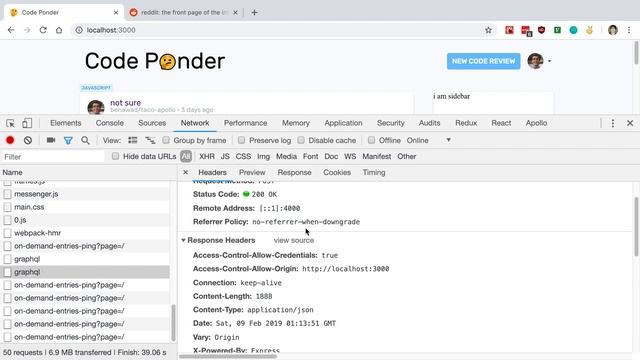The image size is (640, 360).
Task: Toggle Hide data URLs checkbox
Action: click(116, 156)
